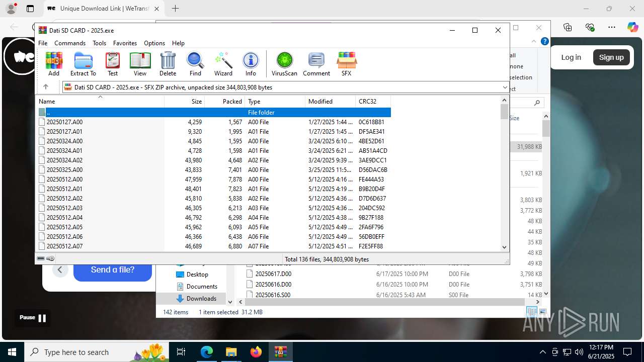Select file 20250127.A00
Image resolution: width=644 pixels, height=362 pixels.
[214, 122]
